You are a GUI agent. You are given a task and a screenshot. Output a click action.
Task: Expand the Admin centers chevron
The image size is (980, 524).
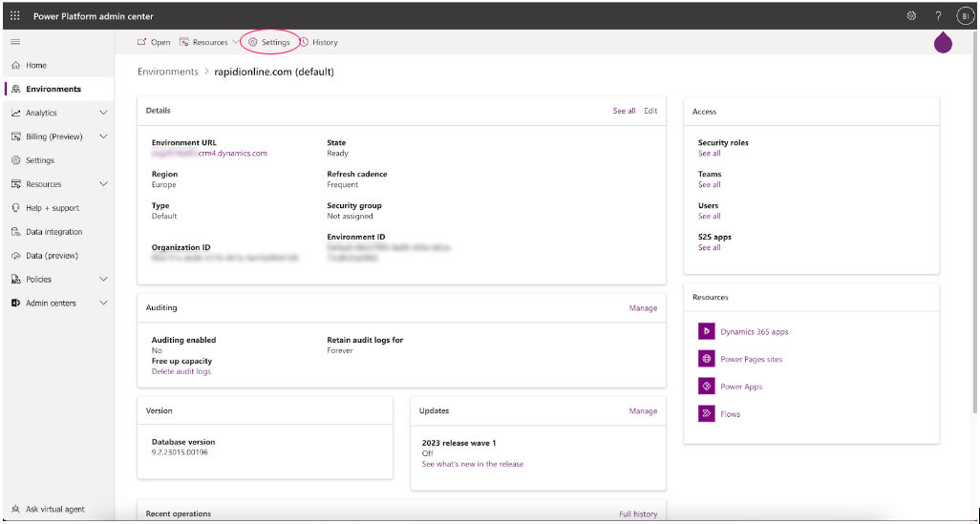[104, 303]
